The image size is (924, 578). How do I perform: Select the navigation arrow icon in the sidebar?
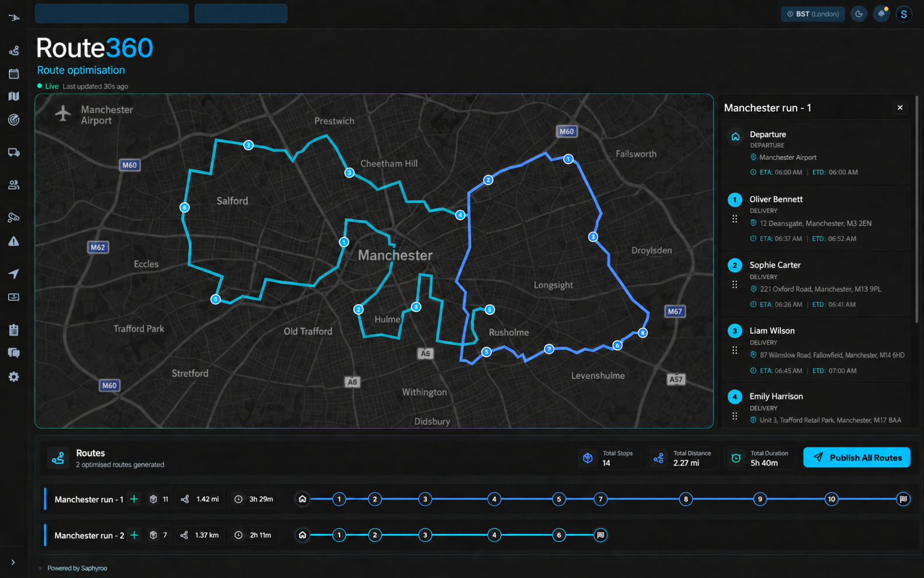point(14,274)
